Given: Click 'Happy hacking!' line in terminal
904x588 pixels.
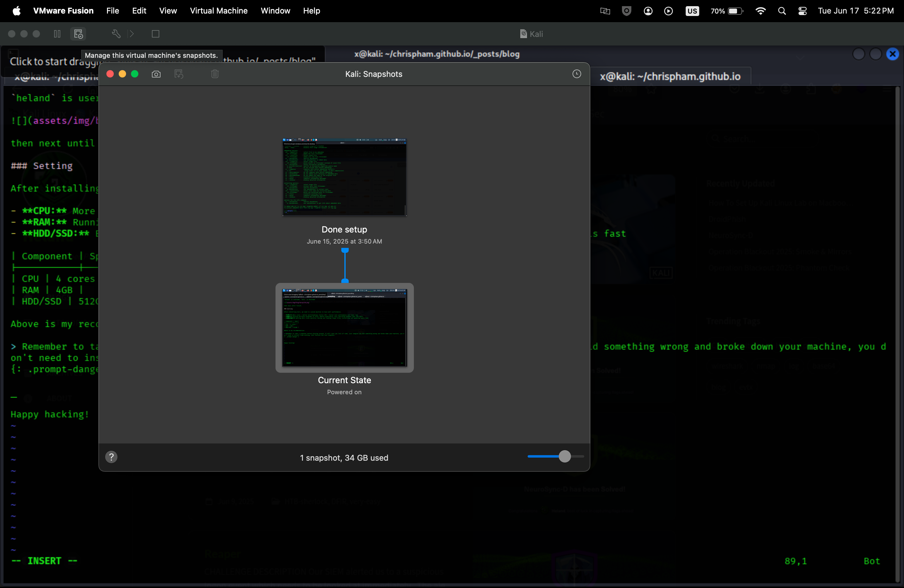Looking at the screenshot, I should (x=50, y=414).
